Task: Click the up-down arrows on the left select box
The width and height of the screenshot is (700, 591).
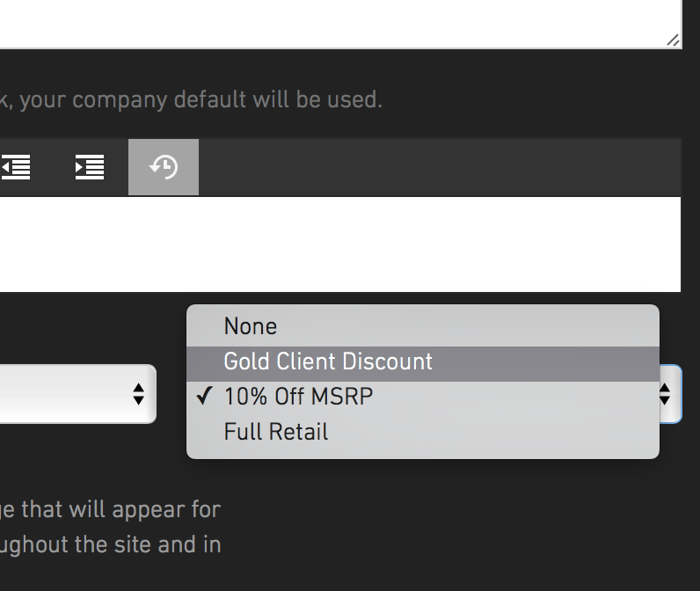Action: [x=138, y=394]
